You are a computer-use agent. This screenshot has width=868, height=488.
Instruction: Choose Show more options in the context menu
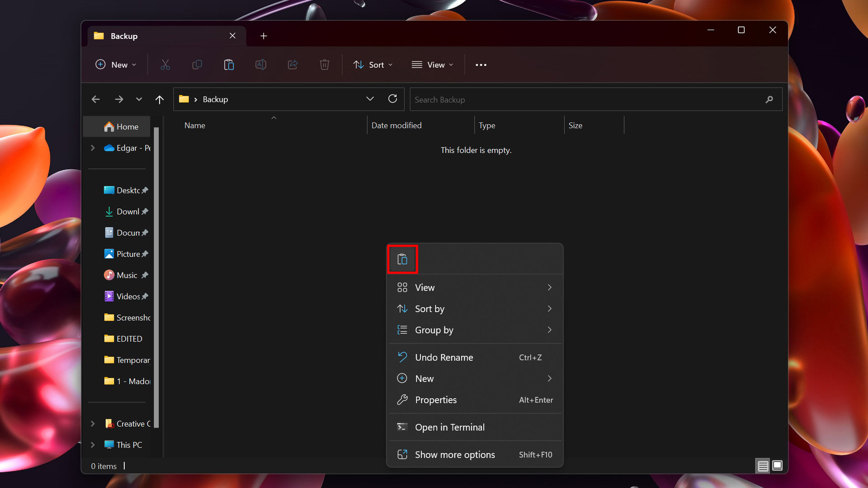point(454,455)
